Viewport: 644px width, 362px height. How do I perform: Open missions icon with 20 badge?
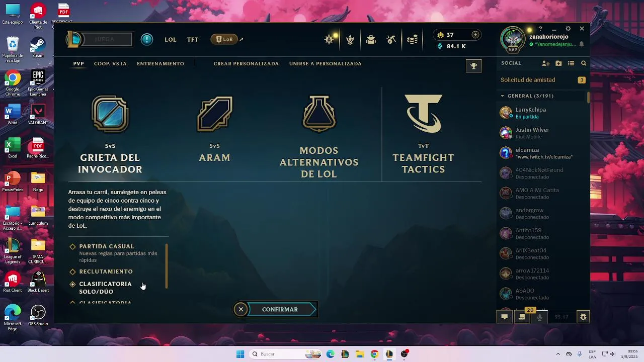coord(522,317)
